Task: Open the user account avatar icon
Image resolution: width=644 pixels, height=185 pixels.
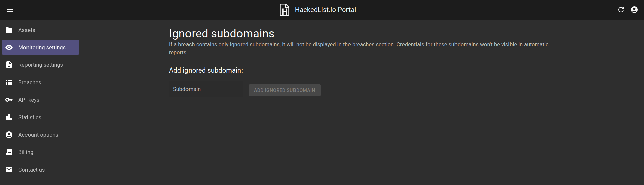Action: (x=634, y=10)
